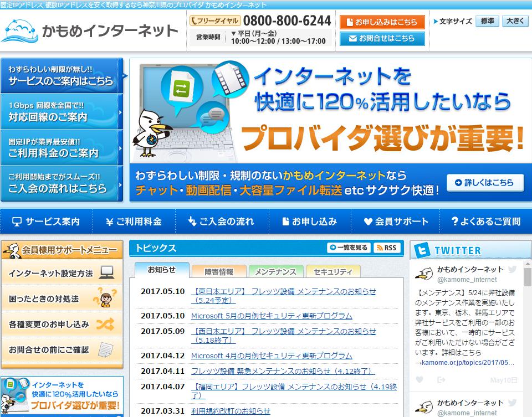532x417 pixels.
Task: Click the 会員様用サポートメニュー header
Action: pos(62,250)
